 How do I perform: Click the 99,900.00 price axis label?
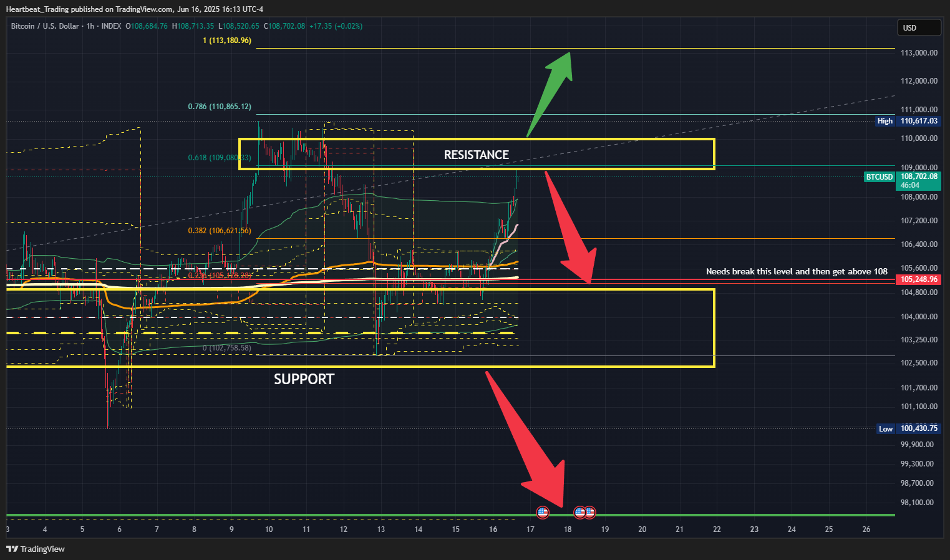917,445
